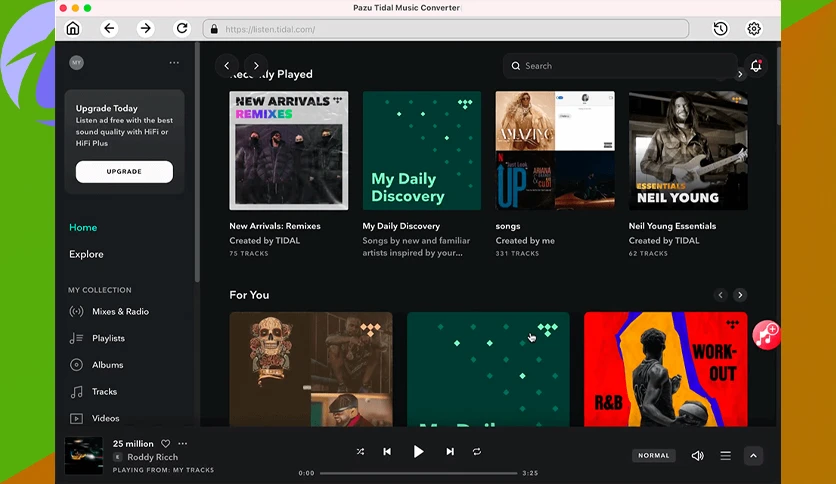Open the skull artwork mix in For You
The width and height of the screenshot is (836, 484).
point(311,369)
